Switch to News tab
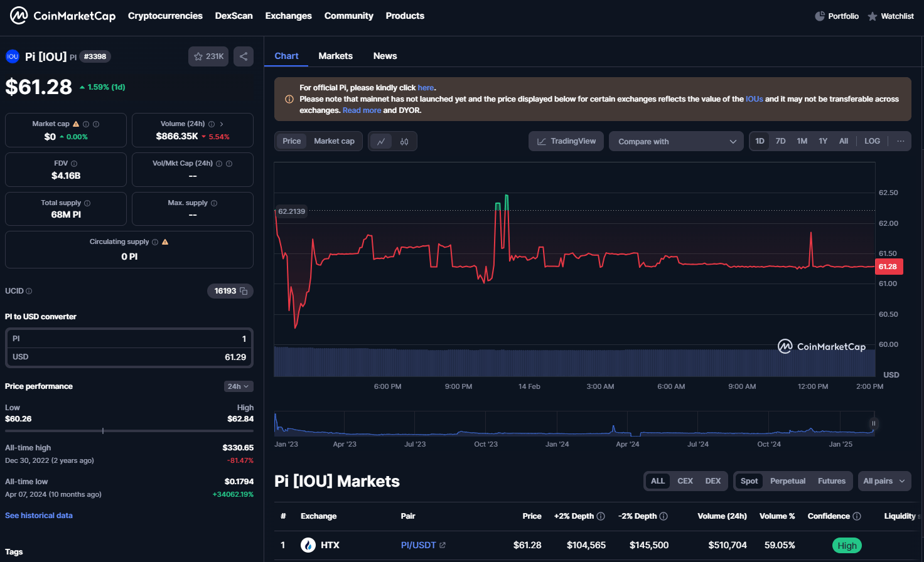Viewport: 924px width, 562px height. click(x=385, y=56)
